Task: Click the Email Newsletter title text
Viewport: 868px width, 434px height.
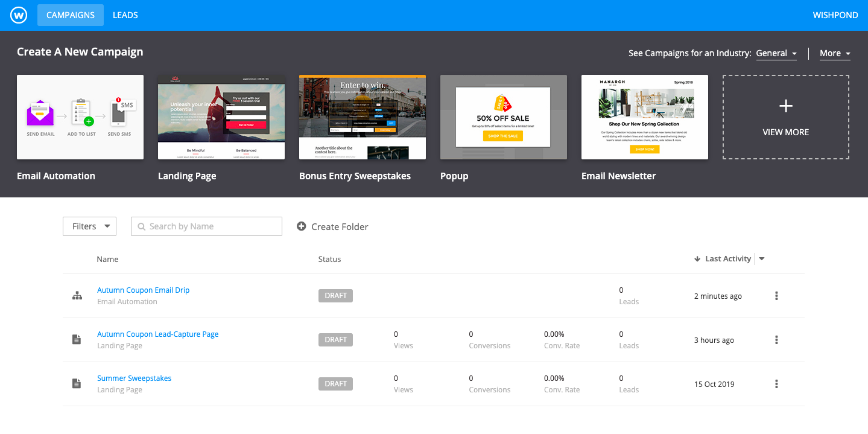Action: 618,176
